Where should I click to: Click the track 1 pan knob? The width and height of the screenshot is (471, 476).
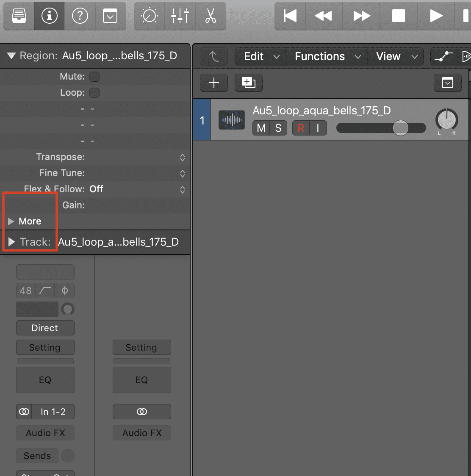(447, 119)
